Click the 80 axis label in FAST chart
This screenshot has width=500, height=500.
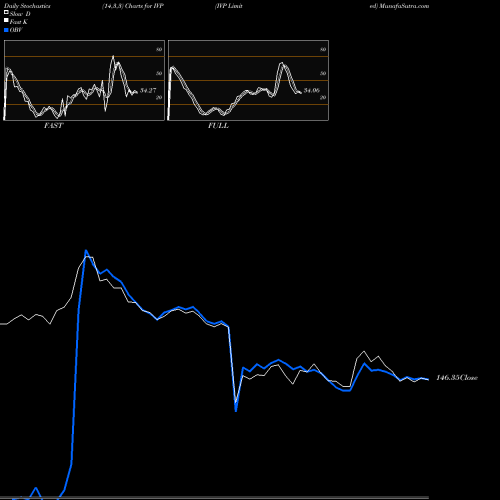(x=159, y=49)
